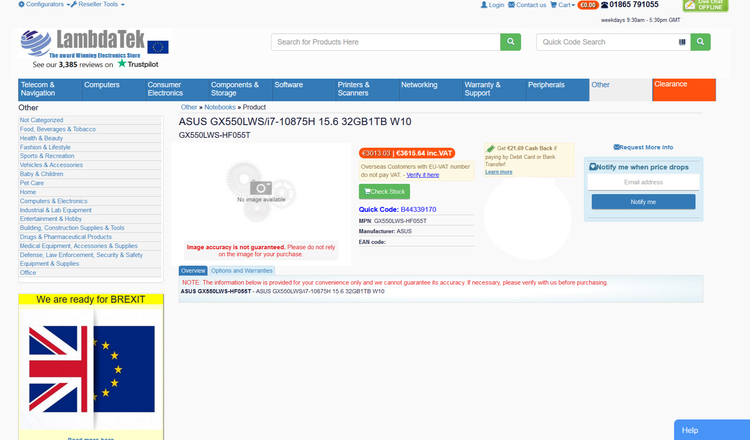
Task: Open the Components & Storage menu
Action: (x=240, y=89)
